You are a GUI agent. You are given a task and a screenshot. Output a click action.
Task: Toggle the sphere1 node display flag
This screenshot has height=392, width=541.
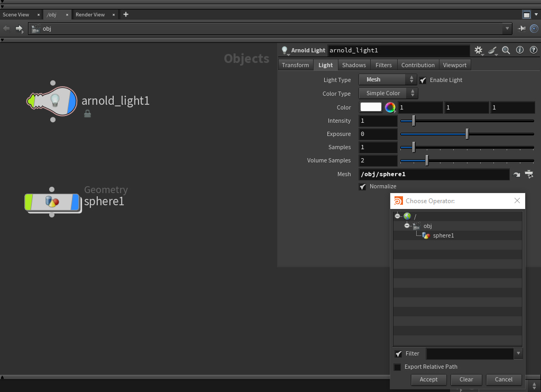click(75, 202)
